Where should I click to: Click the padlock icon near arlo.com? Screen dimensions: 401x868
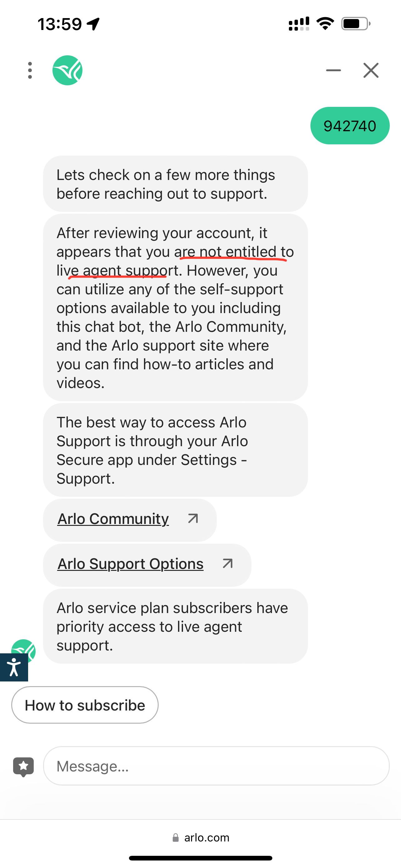click(176, 838)
